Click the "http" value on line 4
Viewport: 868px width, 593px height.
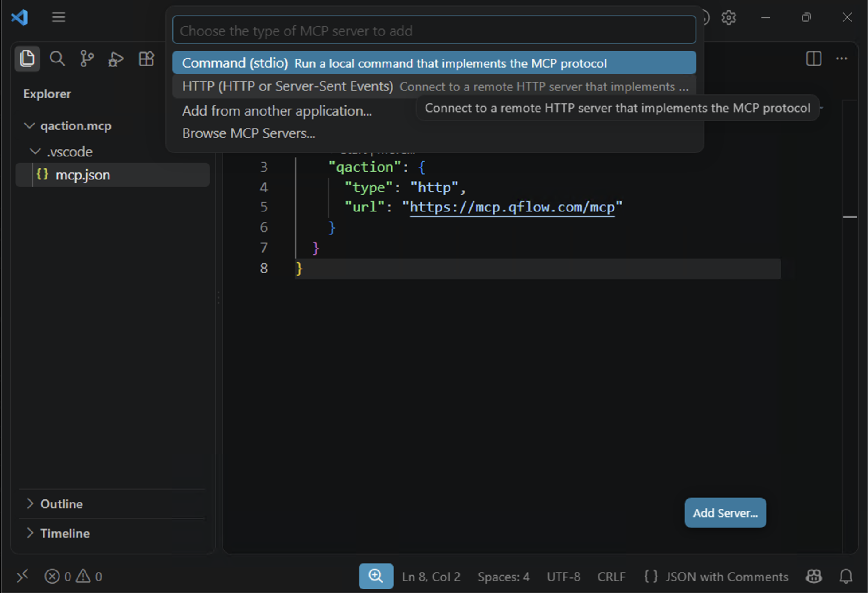coord(434,187)
